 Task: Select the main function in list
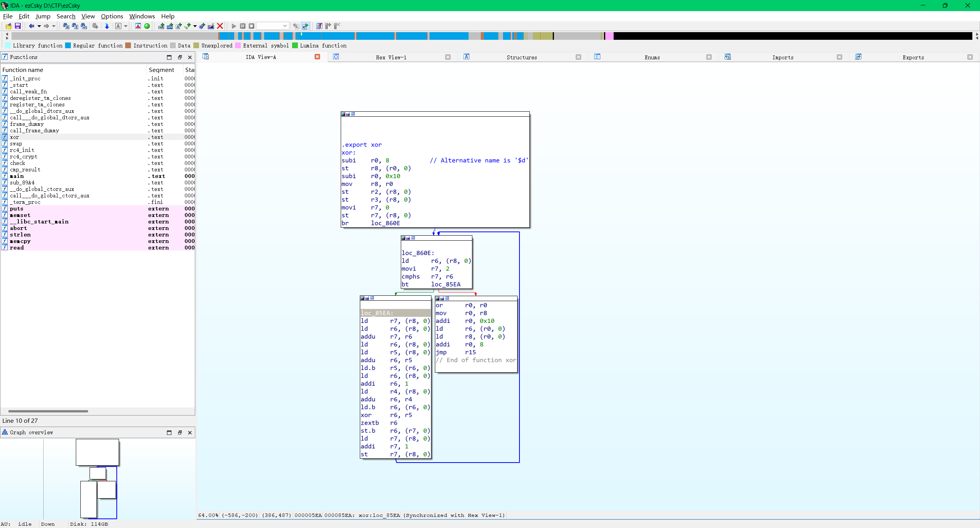(x=98, y=176)
